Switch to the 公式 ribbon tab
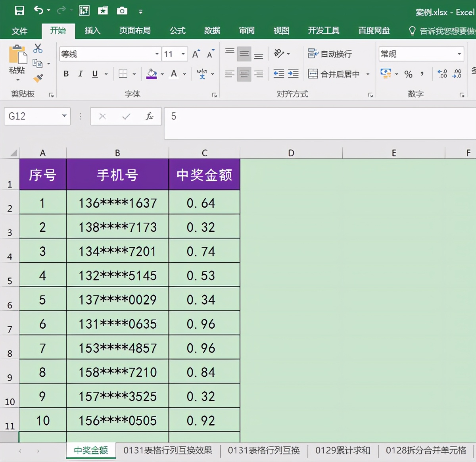Viewport: 476px width, 462px height. click(177, 31)
